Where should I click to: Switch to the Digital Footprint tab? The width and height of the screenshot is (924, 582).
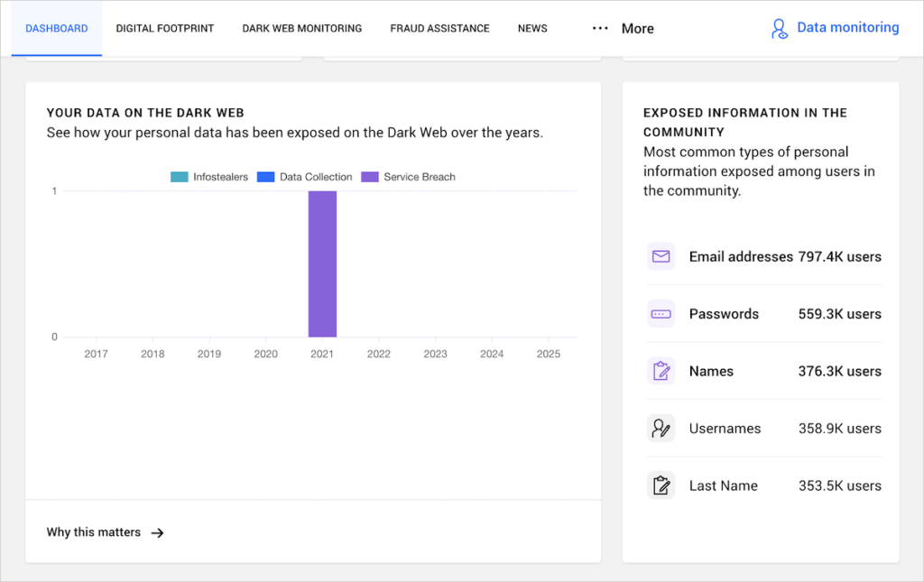(x=164, y=28)
